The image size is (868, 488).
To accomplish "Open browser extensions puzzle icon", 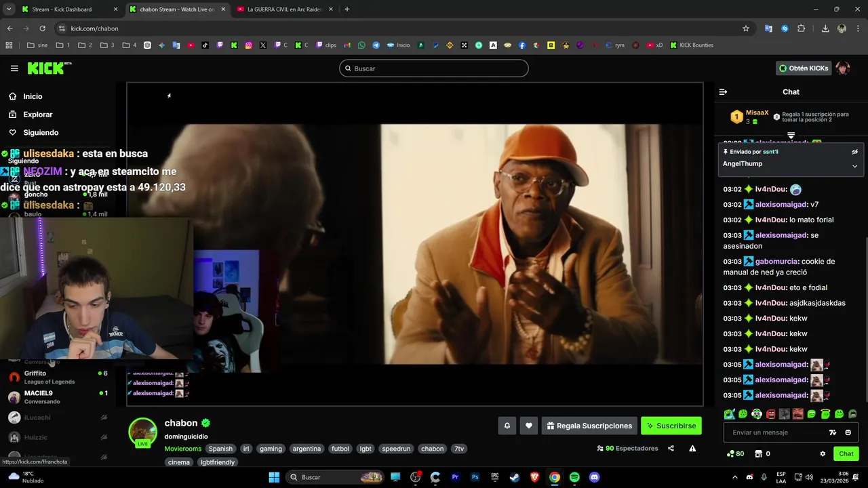I will (x=802, y=28).
